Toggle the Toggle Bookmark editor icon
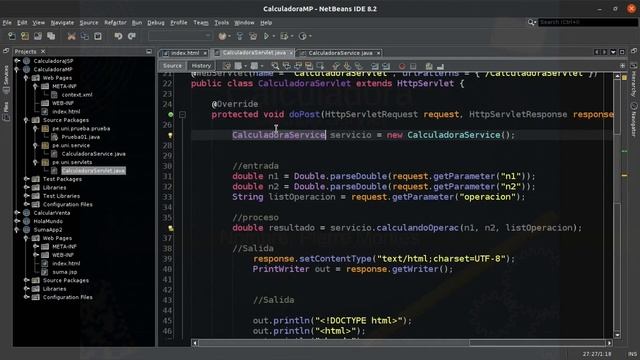The width and height of the screenshot is (640, 360). [358, 66]
